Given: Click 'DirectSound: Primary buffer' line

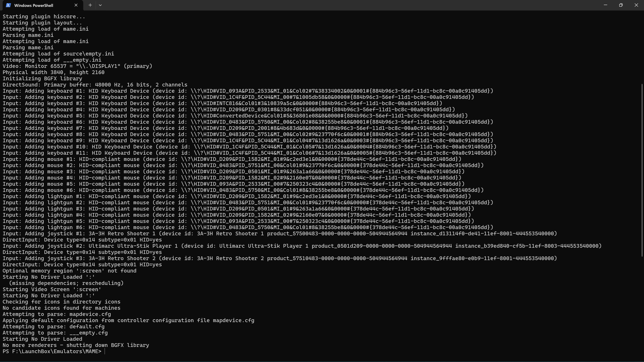Looking at the screenshot, I should click(95, 85).
